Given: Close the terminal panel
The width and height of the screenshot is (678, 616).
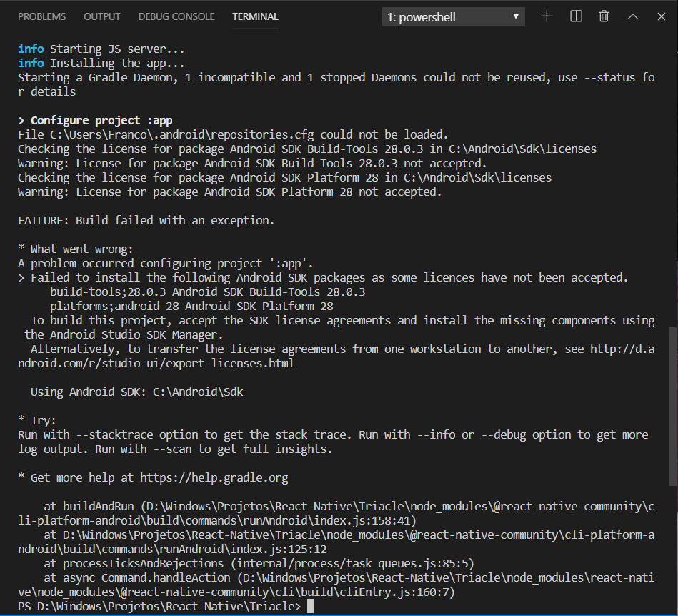Looking at the screenshot, I should [661, 16].
